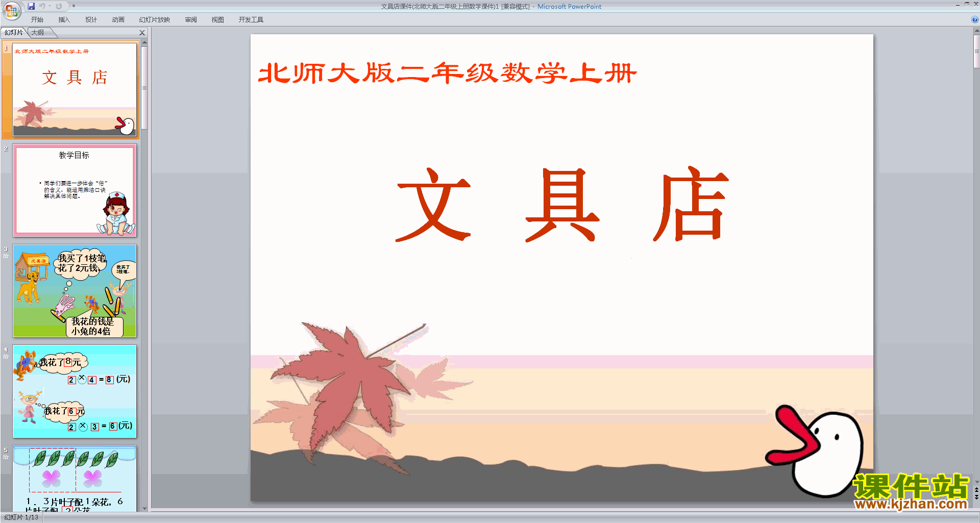Click the Previous Slide double-arrow button
Screen dimensions: 980x523
point(976,490)
